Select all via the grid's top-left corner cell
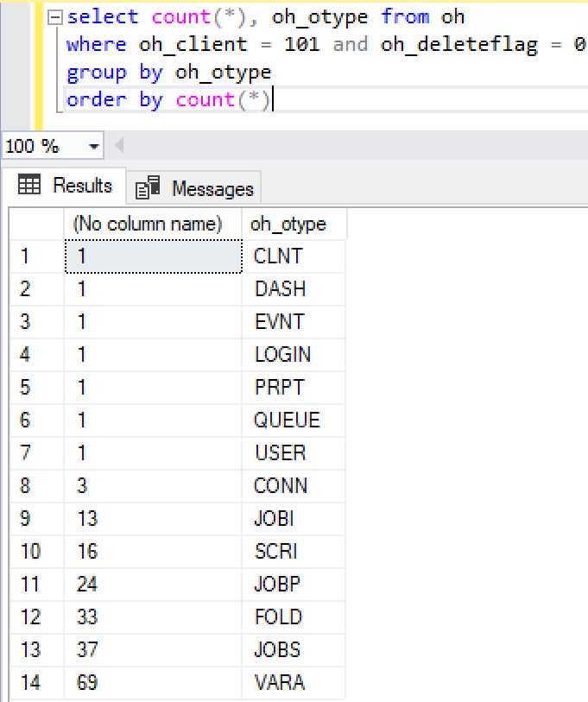588x702 pixels. point(36,224)
